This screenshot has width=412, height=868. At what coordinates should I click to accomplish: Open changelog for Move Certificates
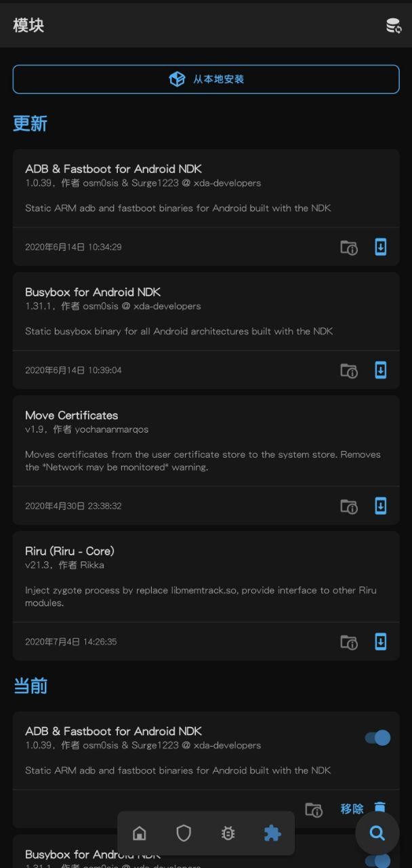(349, 506)
